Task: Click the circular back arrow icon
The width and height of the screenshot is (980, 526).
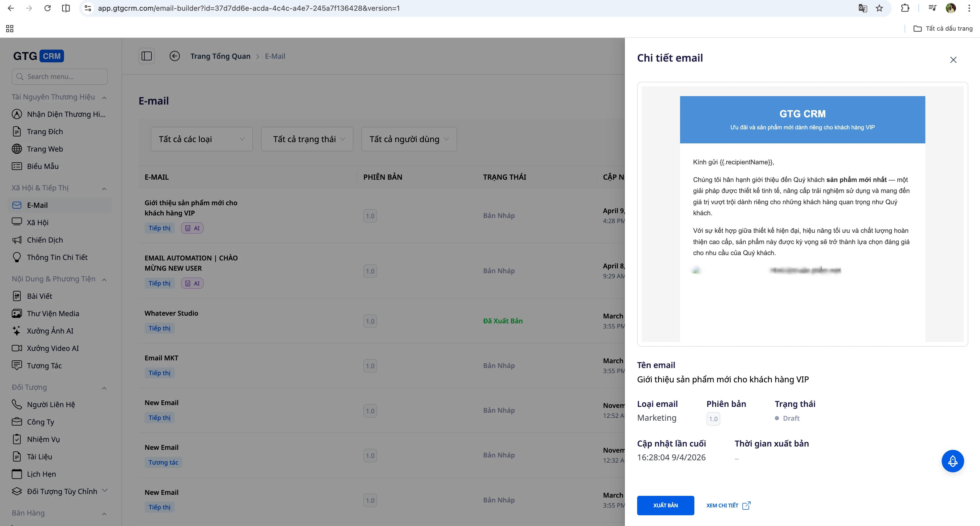Action: pos(175,56)
